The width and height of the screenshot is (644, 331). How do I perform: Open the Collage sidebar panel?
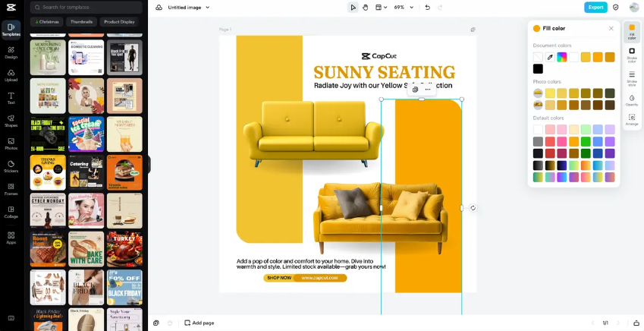[x=11, y=212]
